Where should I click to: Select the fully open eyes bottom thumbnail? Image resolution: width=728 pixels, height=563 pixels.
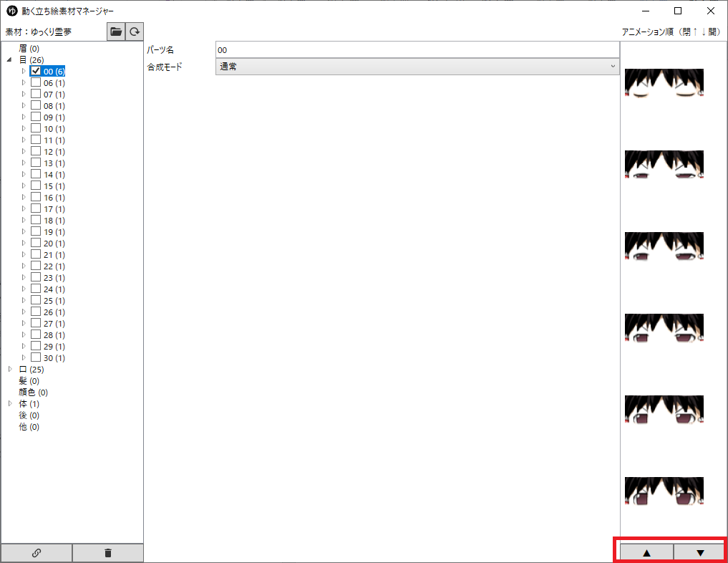pos(664,491)
